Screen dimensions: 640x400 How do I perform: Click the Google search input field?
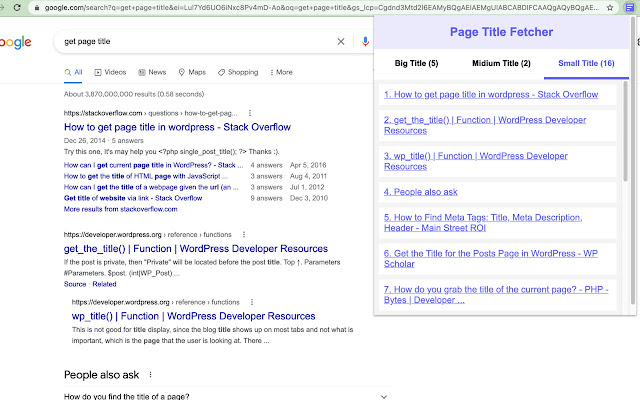190,42
